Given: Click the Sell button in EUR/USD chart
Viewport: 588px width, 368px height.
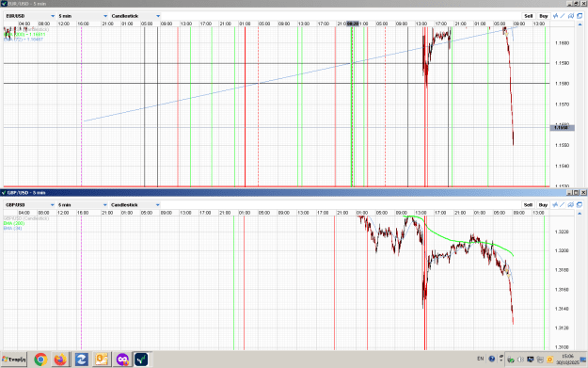Looking at the screenshot, I should pos(529,16).
